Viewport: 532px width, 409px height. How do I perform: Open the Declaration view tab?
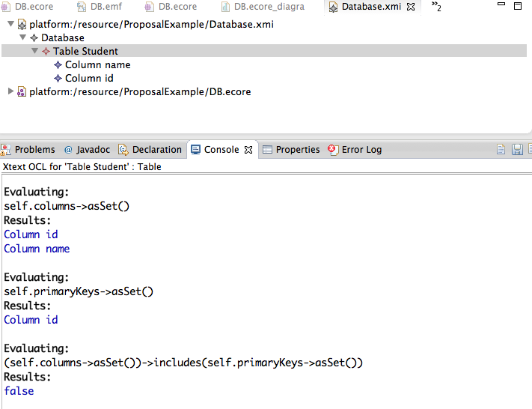click(x=150, y=150)
